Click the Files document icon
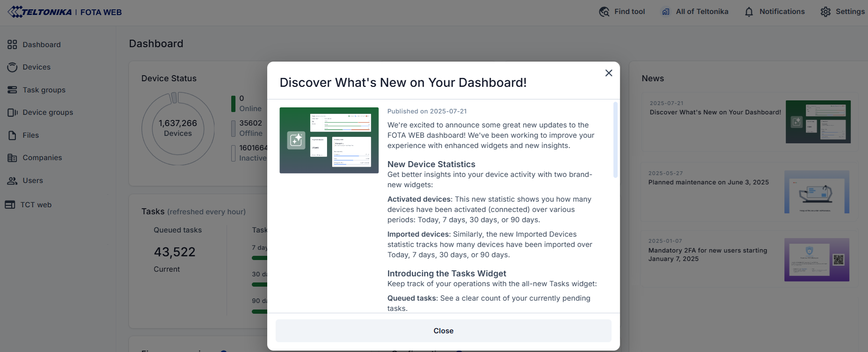 point(12,135)
